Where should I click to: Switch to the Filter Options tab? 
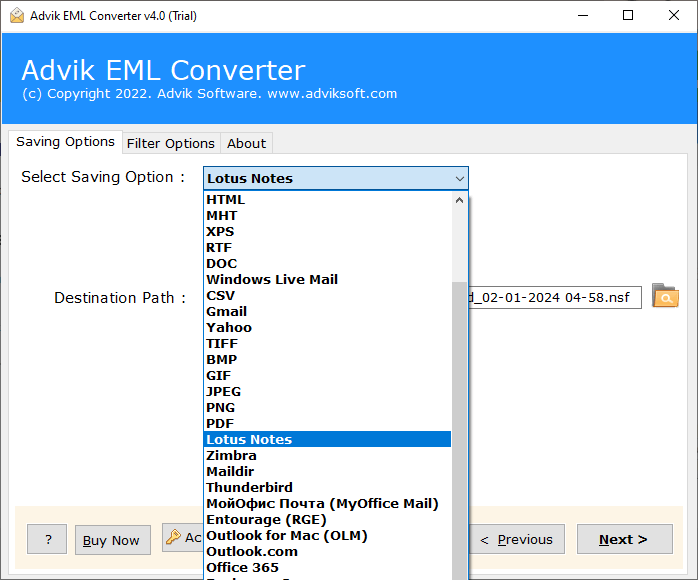tap(171, 143)
